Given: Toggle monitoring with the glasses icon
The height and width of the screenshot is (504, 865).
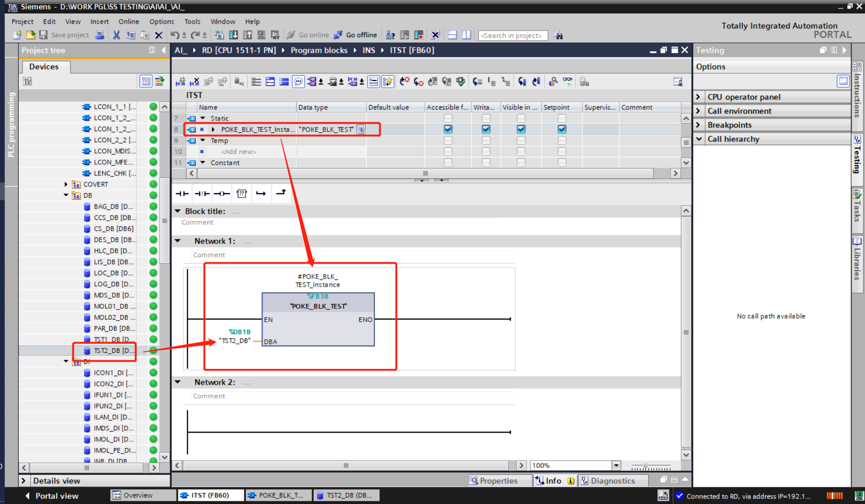Looking at the screenshot, I should point(567,82).
